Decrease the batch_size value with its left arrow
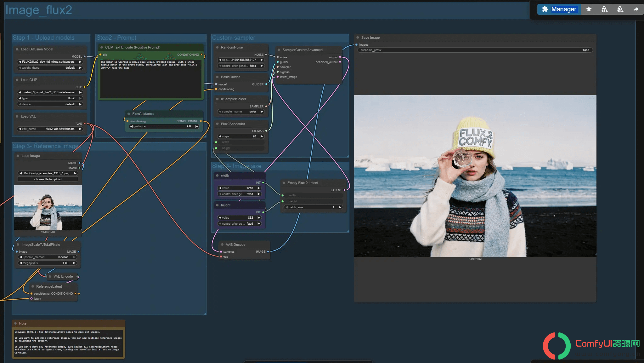 tap(286, 207)
